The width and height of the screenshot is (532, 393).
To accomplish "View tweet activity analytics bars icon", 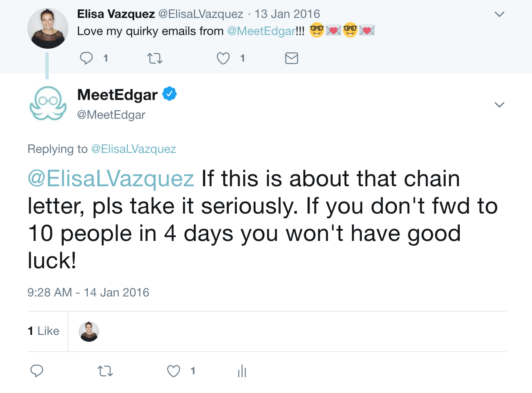I will tap(242, 371).
